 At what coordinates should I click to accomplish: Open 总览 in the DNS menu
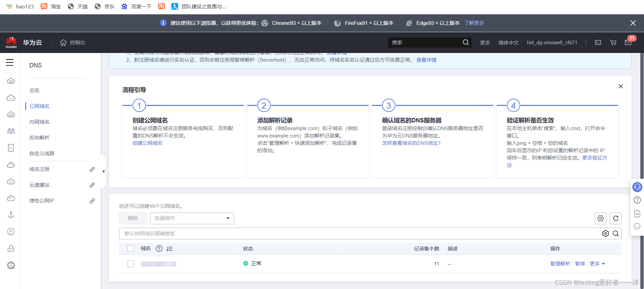coord(34,90)
